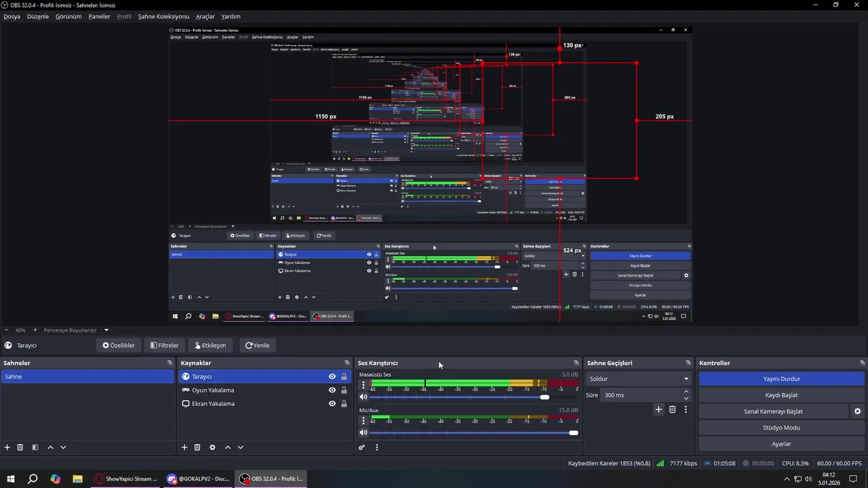Increase Süre duration with up arrow

pyautogui.click(x=686, y=391)
